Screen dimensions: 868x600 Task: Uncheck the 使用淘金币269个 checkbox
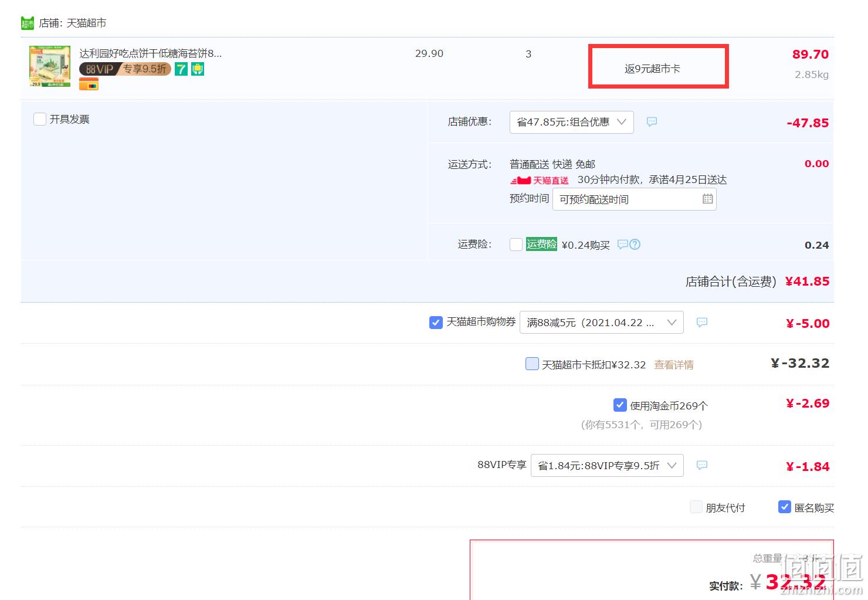620,405
